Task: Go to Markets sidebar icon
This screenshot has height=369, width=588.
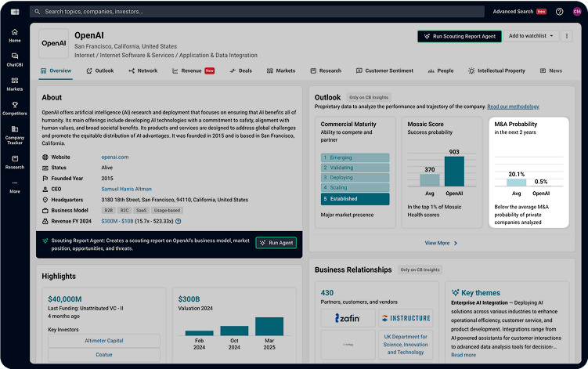Action: click(15, 83)
